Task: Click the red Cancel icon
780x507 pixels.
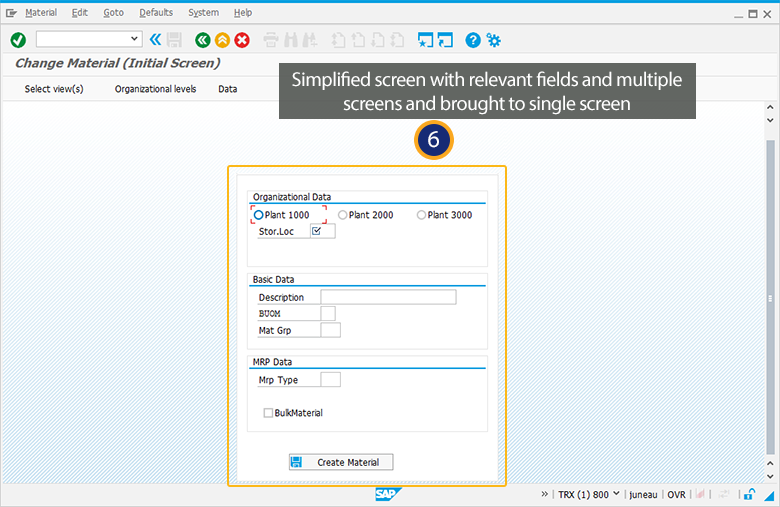Action: 242,40
